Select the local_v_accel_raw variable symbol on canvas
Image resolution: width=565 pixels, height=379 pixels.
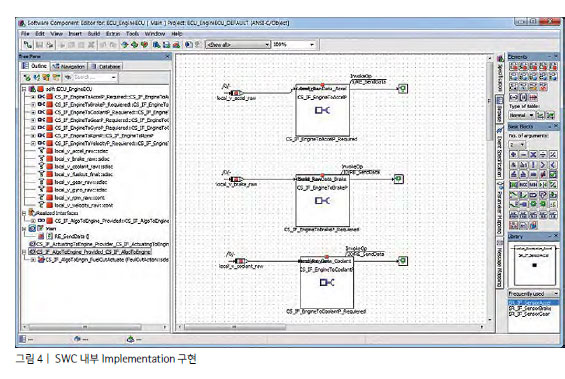point(236,93)
